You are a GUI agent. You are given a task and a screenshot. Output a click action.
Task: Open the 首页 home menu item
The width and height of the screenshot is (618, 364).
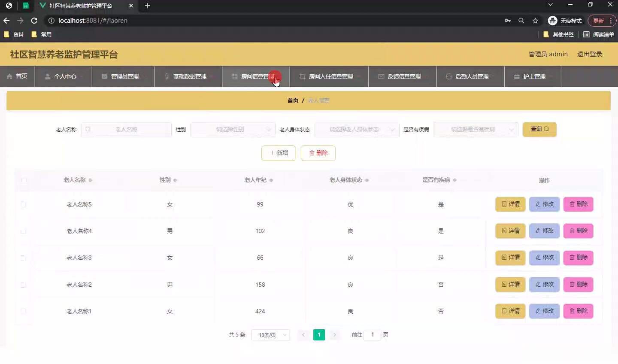pyautogui.click(x=17, y=76)
